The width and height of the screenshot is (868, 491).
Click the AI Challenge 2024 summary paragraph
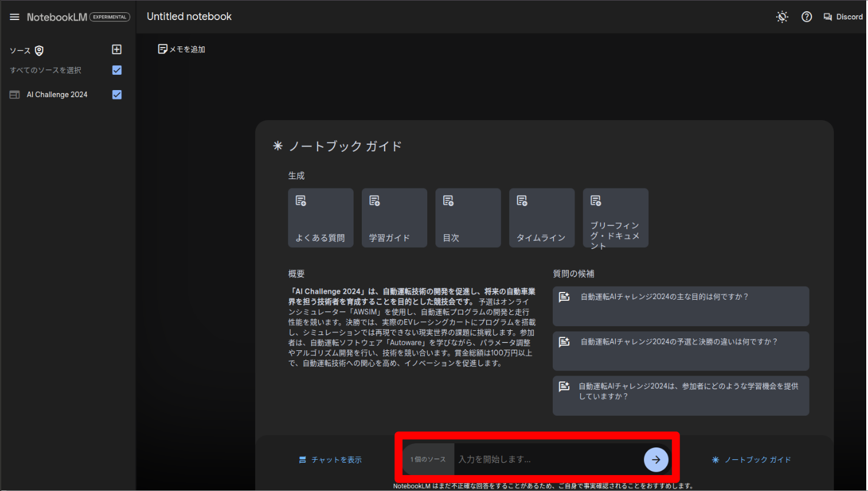tap(412, 327)
